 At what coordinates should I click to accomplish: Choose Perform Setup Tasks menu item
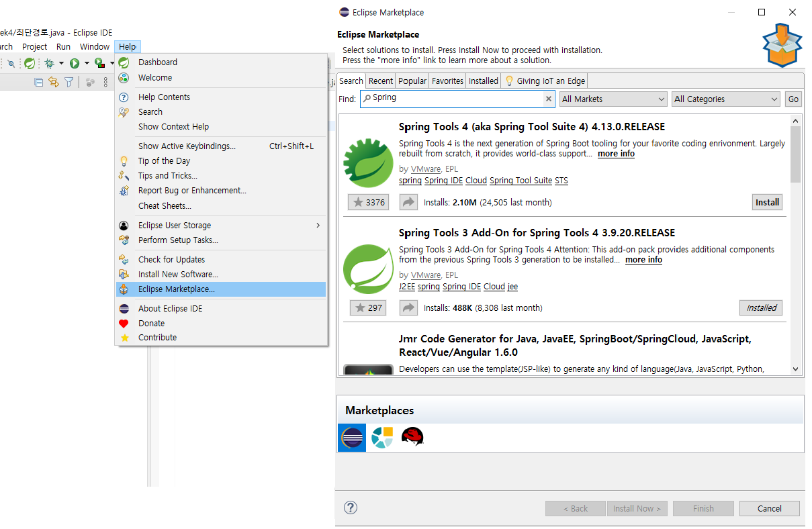[x=220, y=240]
